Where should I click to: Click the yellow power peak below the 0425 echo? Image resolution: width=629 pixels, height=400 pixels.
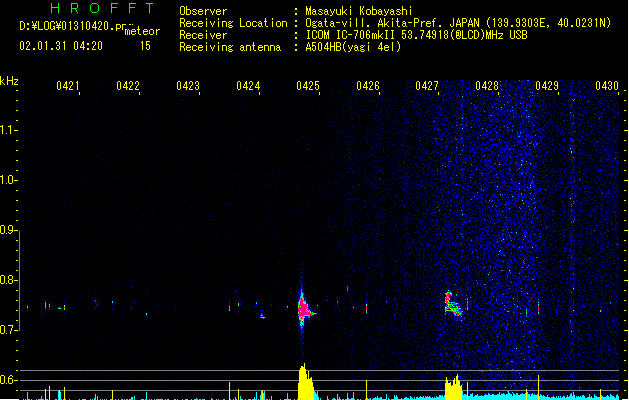point(305,382)
